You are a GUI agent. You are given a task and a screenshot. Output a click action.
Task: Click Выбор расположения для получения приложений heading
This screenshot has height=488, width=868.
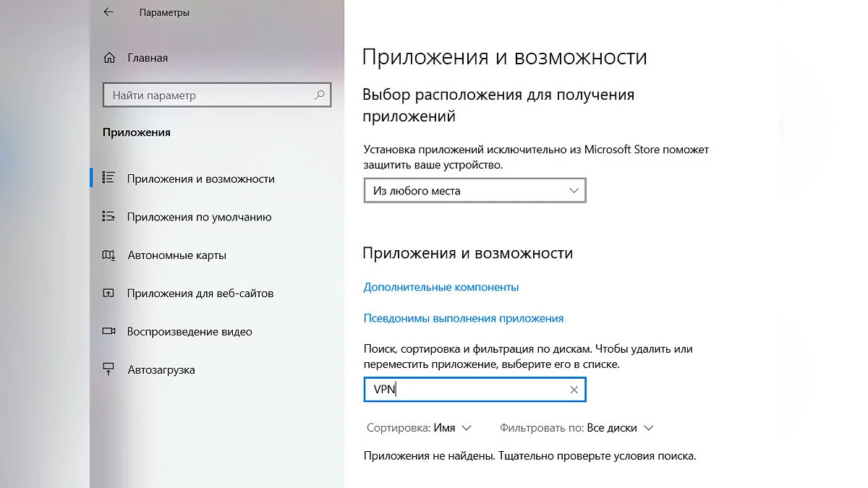pyautogui.click(x=498, y=105)
